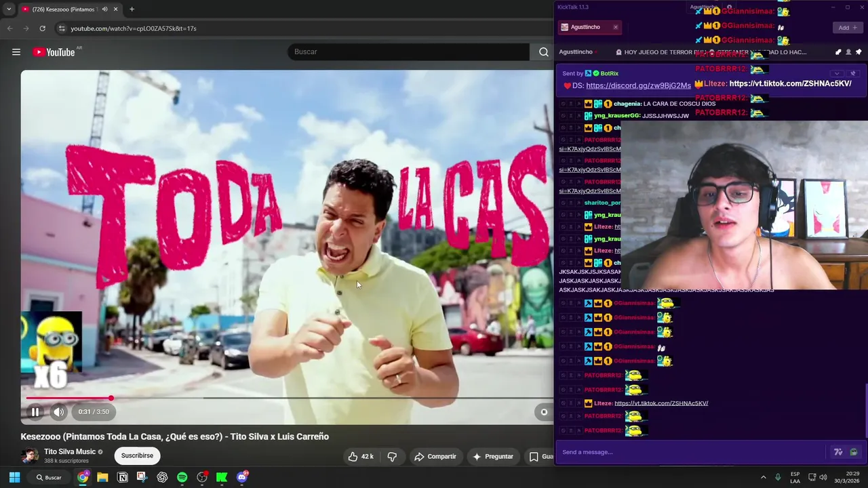Click BotRix username in pinned message

(609, 73)
